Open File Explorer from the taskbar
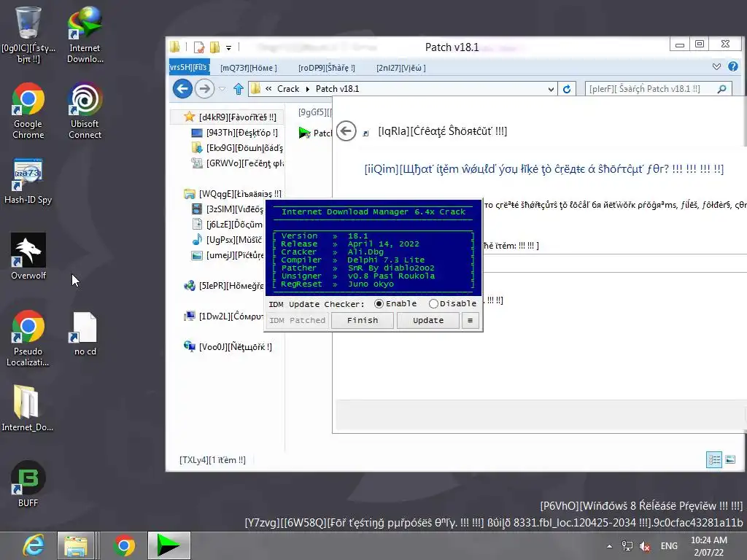Viewport: 747px width, 560px height. point(75,545)
